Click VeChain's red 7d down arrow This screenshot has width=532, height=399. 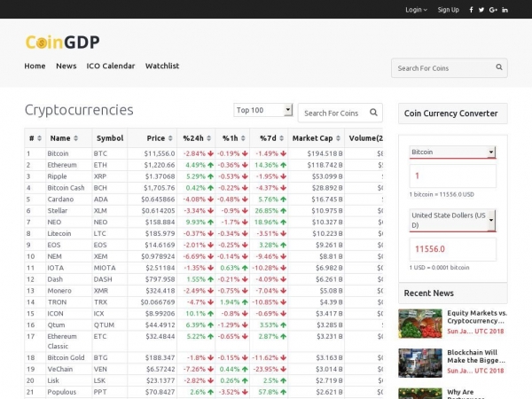(x=284, y=369)
